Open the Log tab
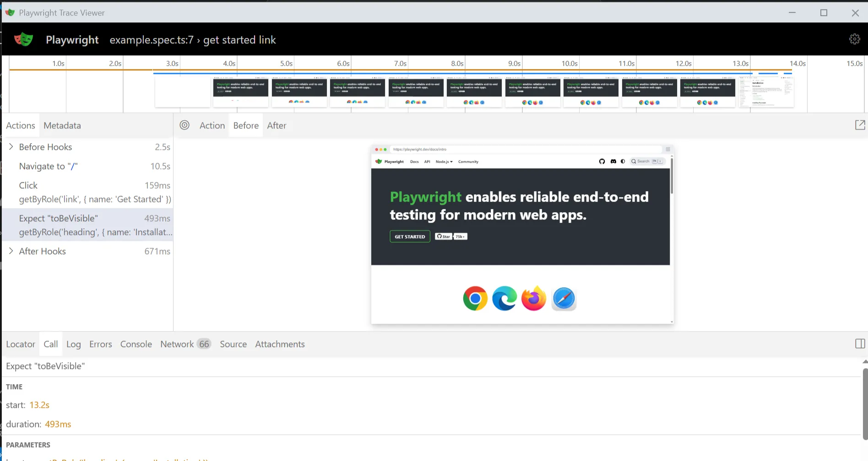This screenshot has height=461, width=868. point(74,344)
